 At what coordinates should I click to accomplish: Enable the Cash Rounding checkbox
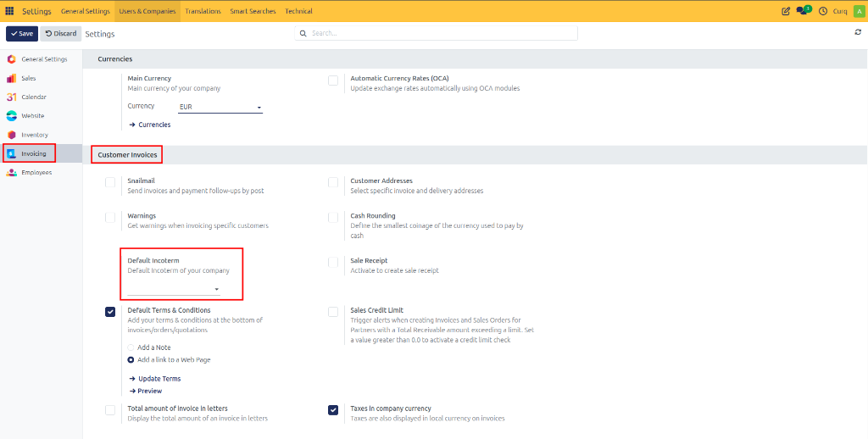(x=332, y=218)
